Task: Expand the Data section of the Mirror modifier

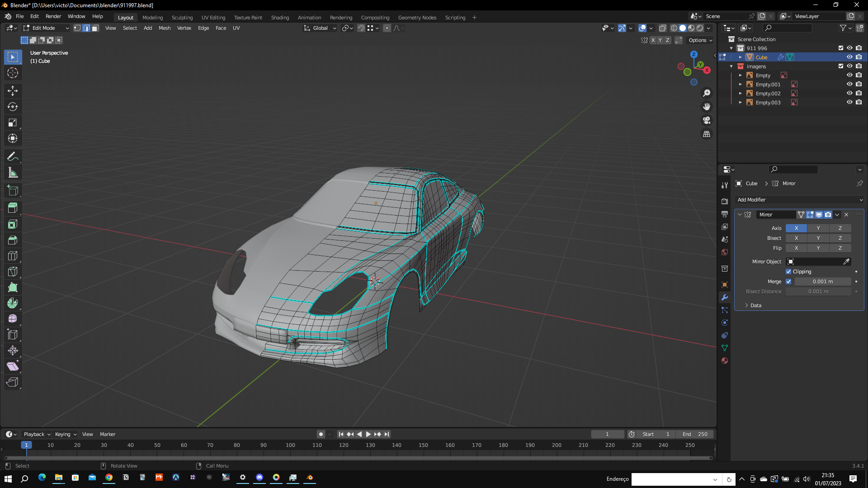Action: pos(755,305)
